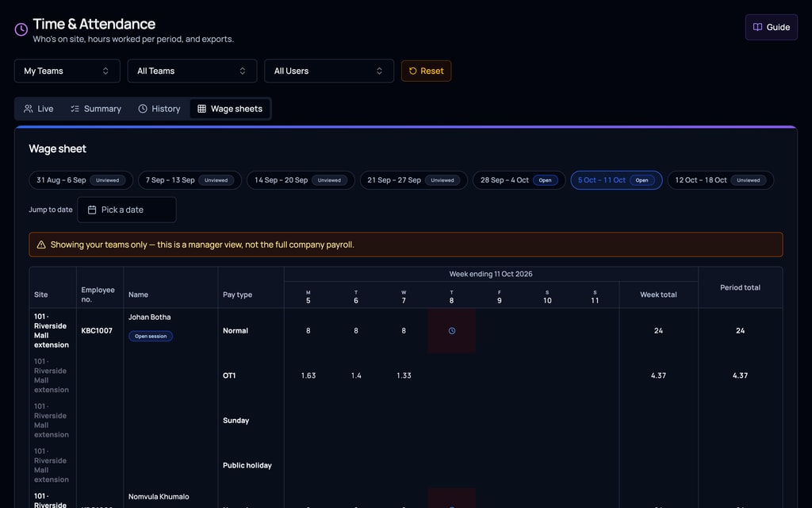The height and width of the screenshot is (508, 812).
Task: Open the Guide button
Action: [x=771, y=27]
